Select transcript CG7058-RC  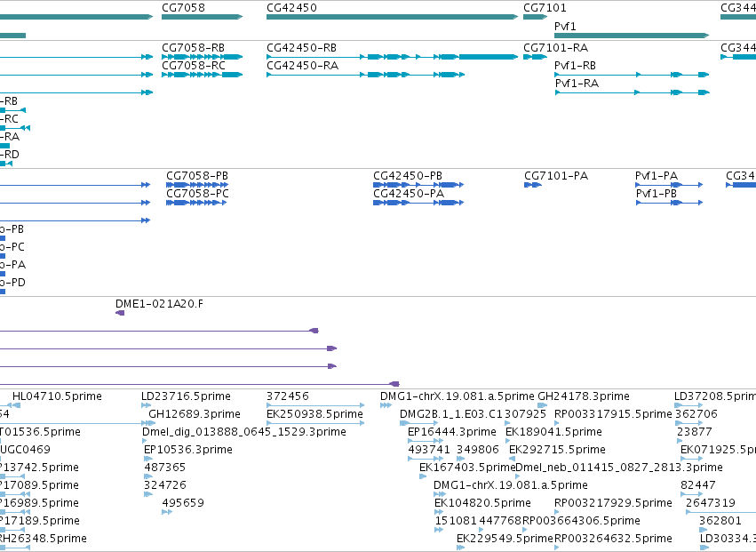click(202, 75)
